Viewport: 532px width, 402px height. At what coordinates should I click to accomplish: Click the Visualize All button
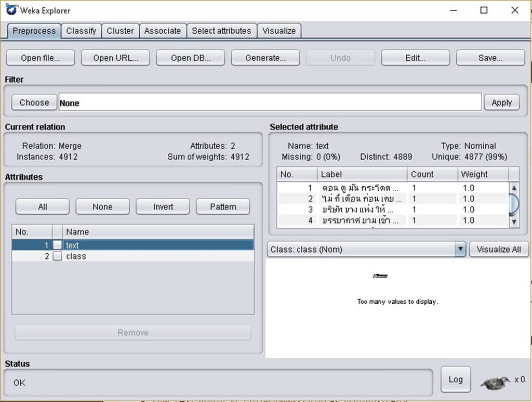(498, 249)
